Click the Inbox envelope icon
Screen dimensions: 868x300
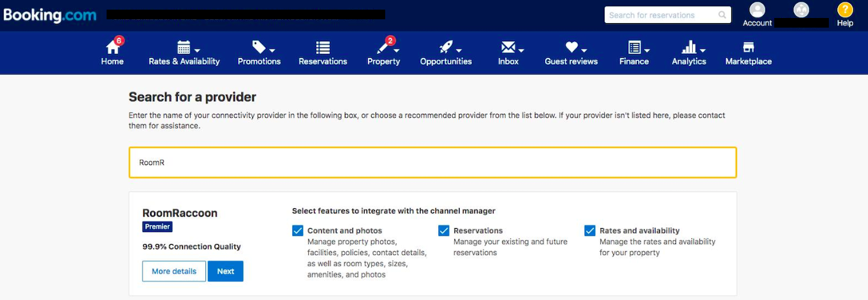(508, 47)
